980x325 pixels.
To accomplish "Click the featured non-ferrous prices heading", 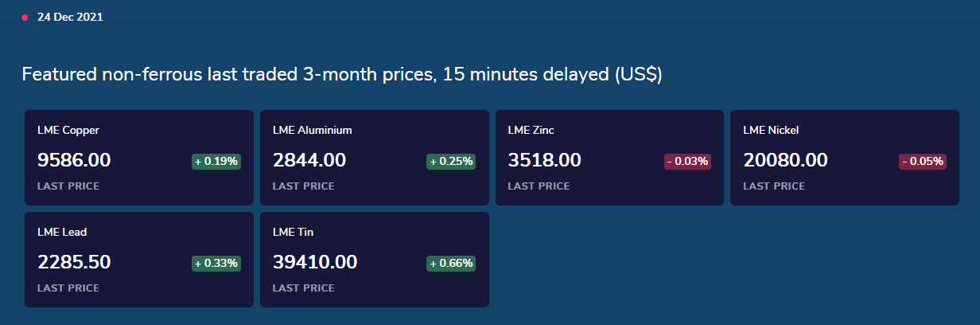I will (342, 75).
